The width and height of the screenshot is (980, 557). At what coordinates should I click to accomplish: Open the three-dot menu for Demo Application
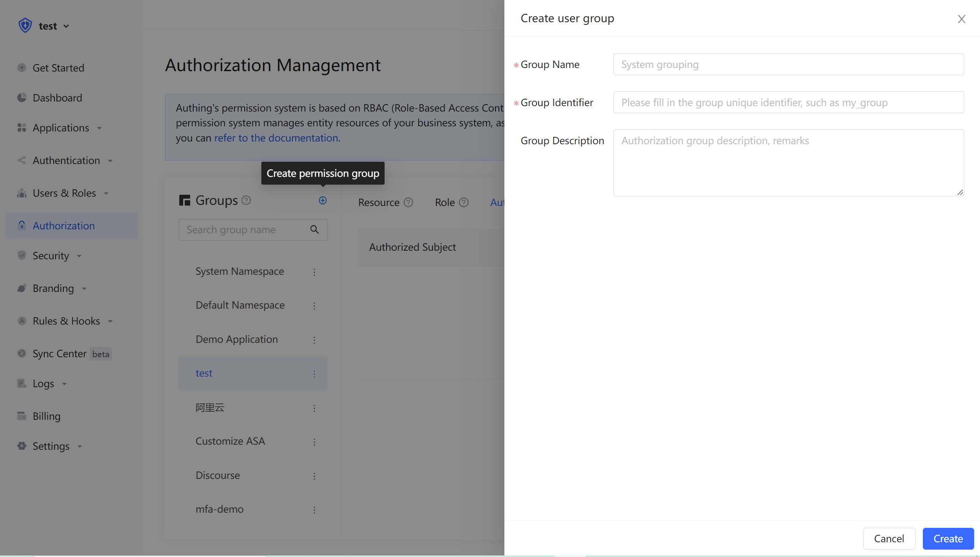pos(314,340)
